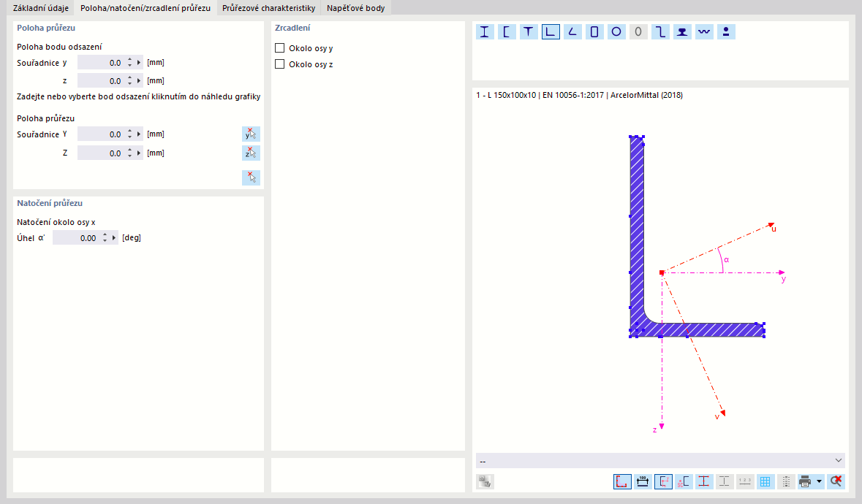Switch to Poloha/natočení/zrcadlení průřezu tab
Viewport: 862px width, 504px height.
tap(145, 8)
